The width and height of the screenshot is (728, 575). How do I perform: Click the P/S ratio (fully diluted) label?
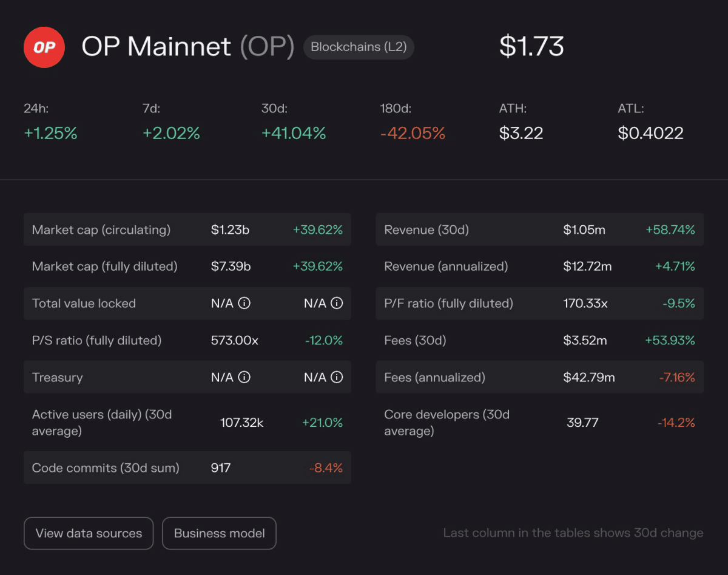coord(96,340)
